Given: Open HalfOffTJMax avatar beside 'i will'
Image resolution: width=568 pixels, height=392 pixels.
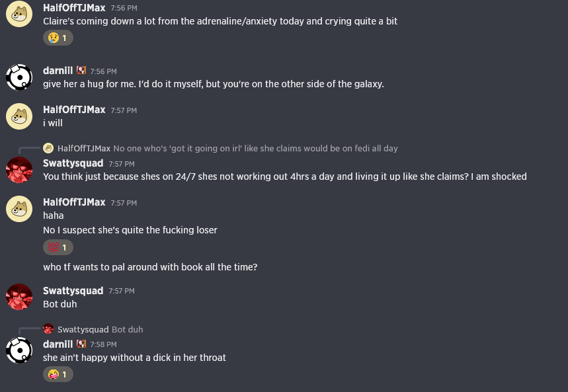Looking at the screenshot, I should click(19, 116).
